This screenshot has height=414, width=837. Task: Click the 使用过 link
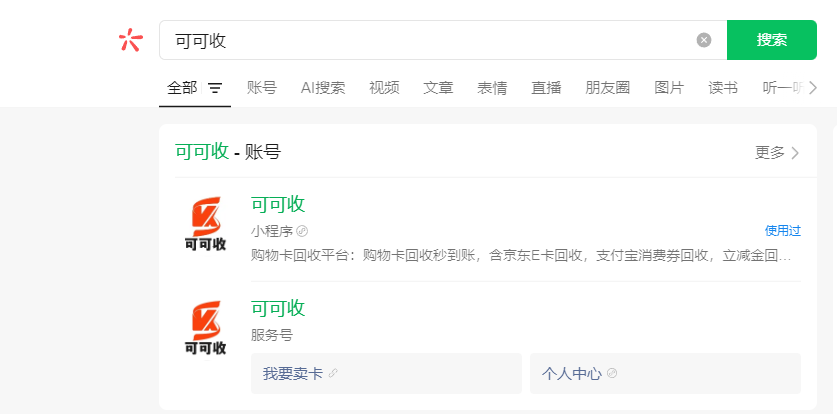782,231
